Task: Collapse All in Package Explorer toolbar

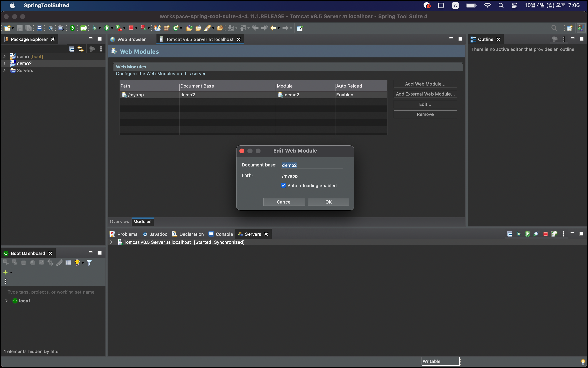Action: click(x=72, y=49)
